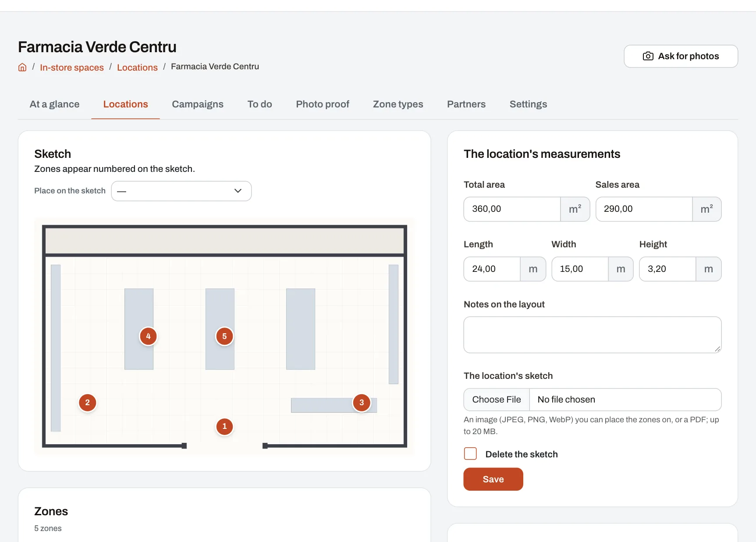
Task: Tick the Delete the sketch checkbox
Action: (470, 454)
